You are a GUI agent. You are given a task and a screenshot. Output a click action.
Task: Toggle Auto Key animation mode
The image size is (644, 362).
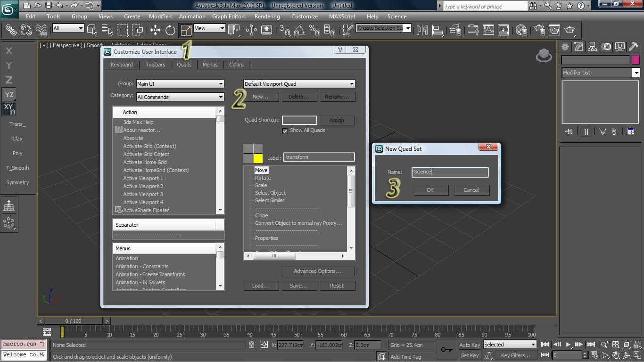tap(470, 345)
